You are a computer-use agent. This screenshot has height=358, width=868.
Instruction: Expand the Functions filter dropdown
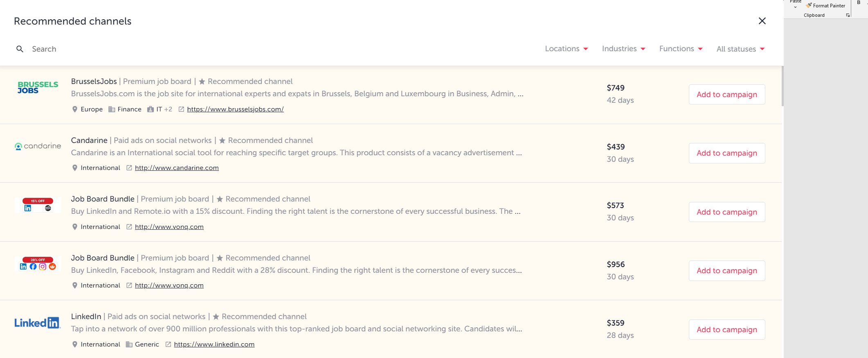click(x=681, y=49)
